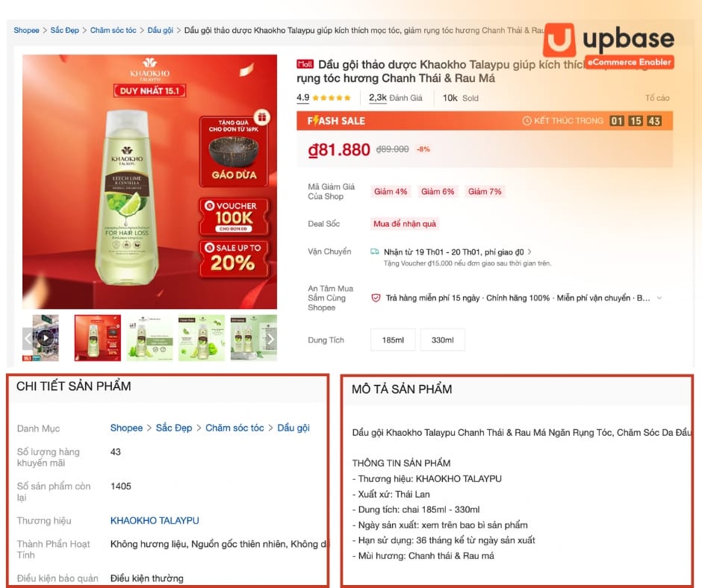Screen dimensions: 702x588
Task: Open Giảm 7% voucher tag
Action: 485,192
